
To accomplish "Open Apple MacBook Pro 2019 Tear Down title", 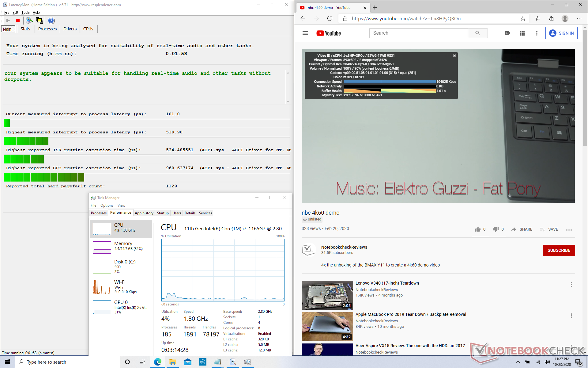I will point(411,314).
